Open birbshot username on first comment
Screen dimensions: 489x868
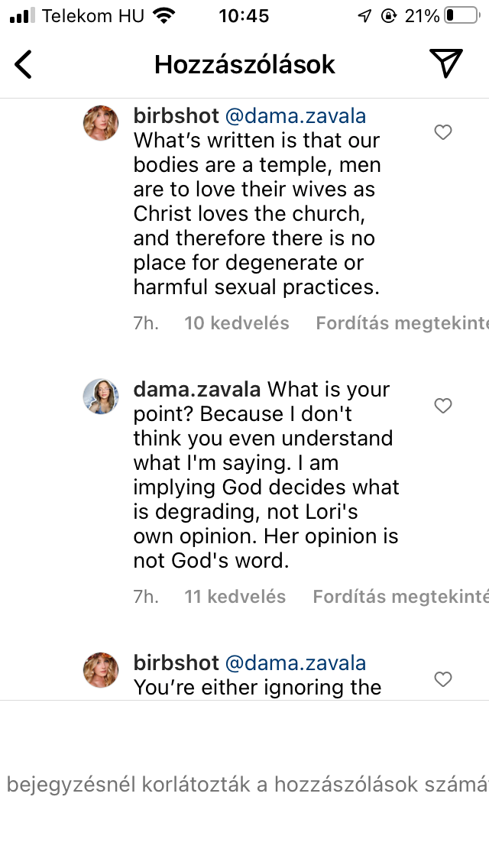176,116
